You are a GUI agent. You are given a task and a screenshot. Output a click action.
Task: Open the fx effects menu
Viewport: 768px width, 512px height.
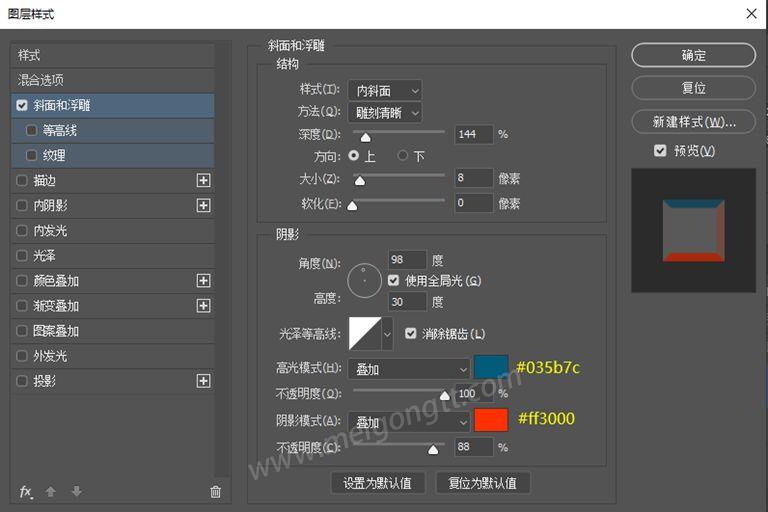pyautogui.click(x=26, y=491)
